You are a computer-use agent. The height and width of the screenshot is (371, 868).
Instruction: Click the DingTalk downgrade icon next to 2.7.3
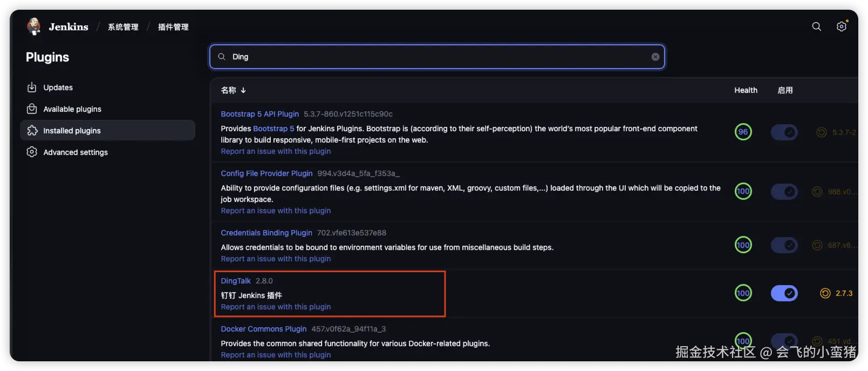825,293
